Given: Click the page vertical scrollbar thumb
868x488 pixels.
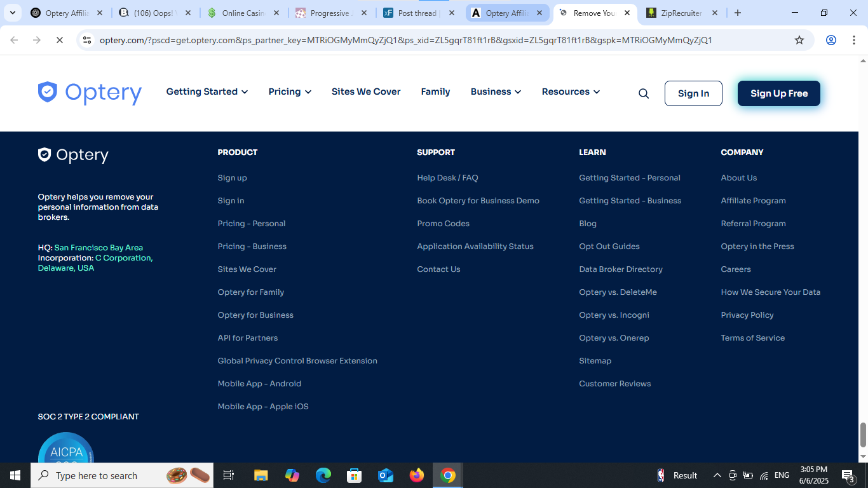Looking at the screenshot, I should 863,435.
